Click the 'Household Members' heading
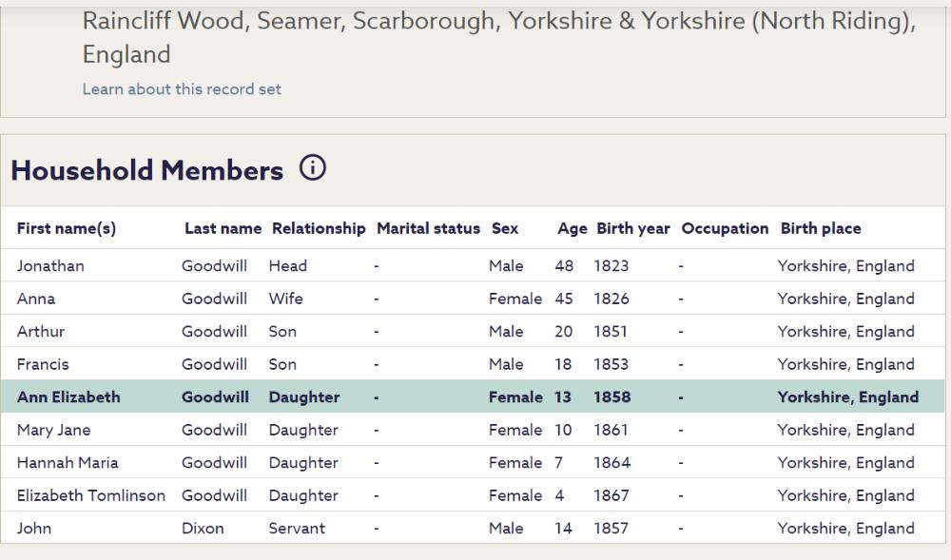Image resolution: width=951 pixels, height=560 pixels. [x=147, y=171]
